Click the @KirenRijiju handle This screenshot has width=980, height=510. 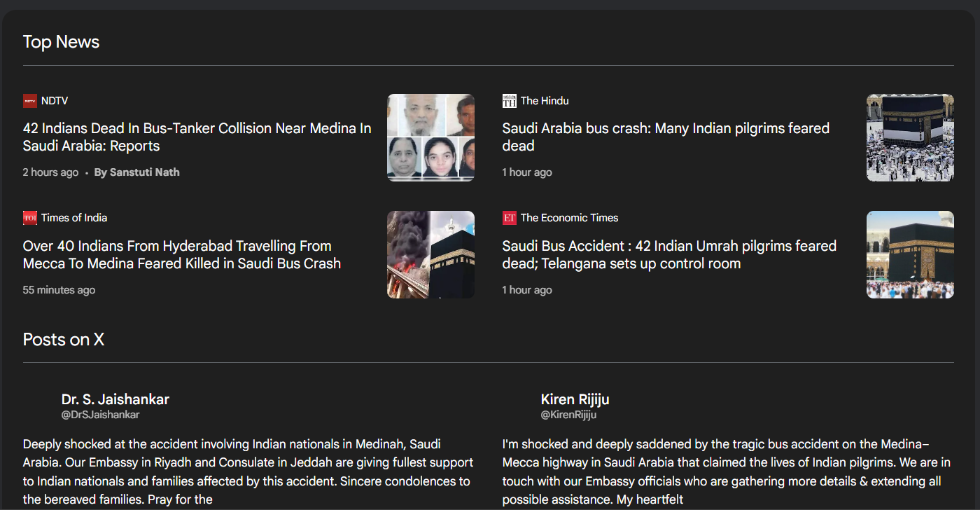[x=568, y=415]
